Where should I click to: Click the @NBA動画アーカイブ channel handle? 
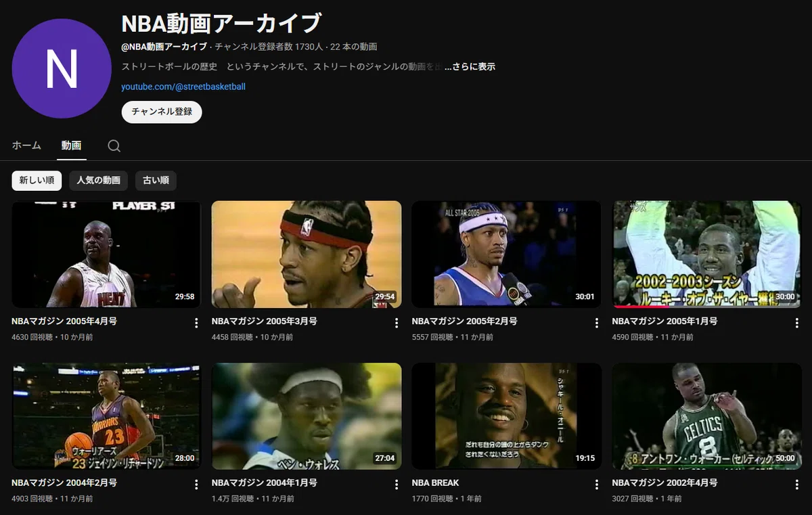click(x=164, y=47)
